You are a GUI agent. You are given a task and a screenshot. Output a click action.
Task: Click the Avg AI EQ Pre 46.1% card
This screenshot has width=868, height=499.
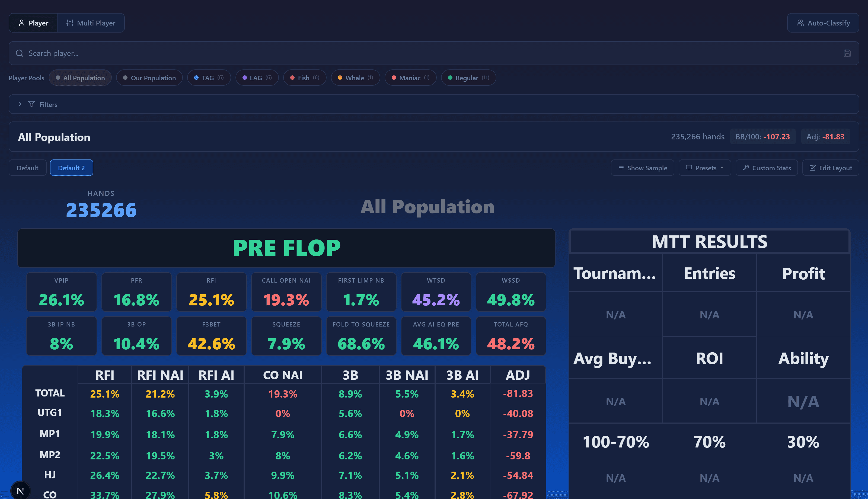point(436,336)
